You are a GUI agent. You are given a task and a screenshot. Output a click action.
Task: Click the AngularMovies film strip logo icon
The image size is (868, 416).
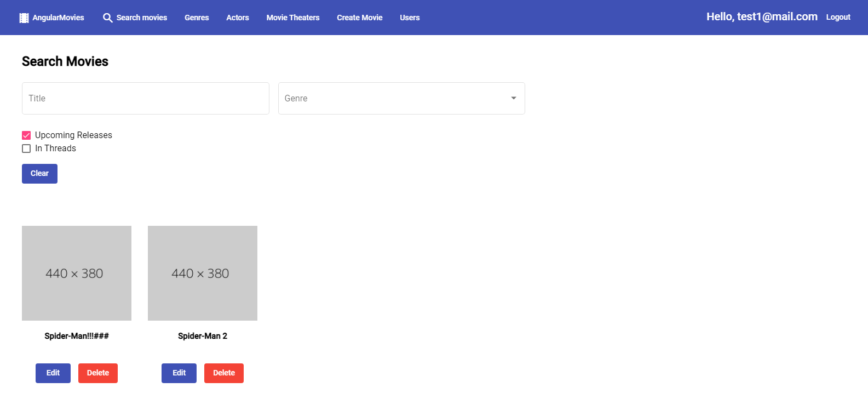[x=24, y=18]
